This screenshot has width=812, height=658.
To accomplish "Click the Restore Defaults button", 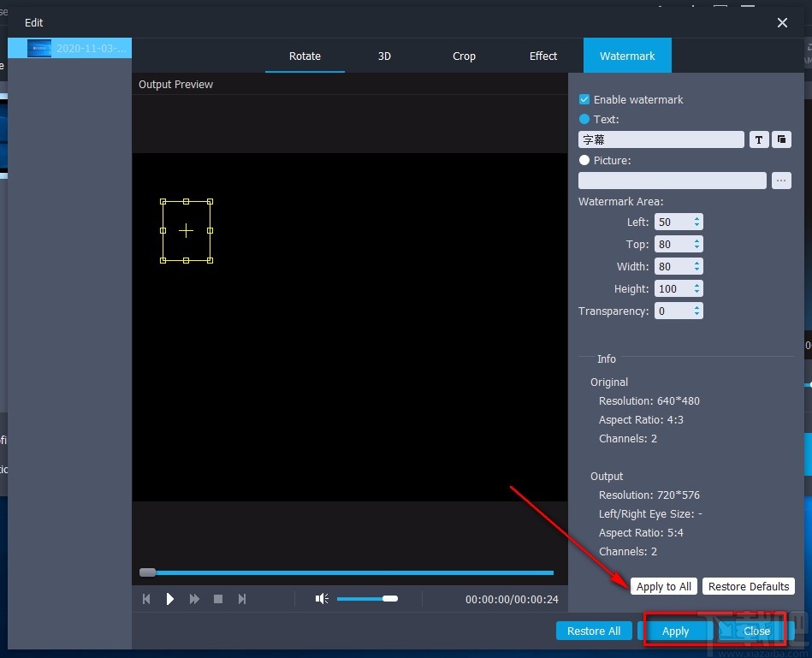I will [x=749, y=586].
